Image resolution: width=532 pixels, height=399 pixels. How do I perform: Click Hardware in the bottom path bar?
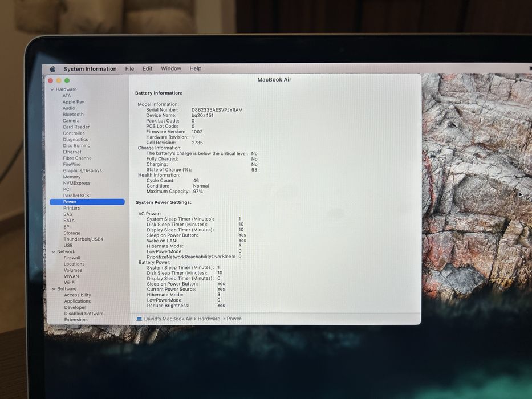[x=209, y=319]
